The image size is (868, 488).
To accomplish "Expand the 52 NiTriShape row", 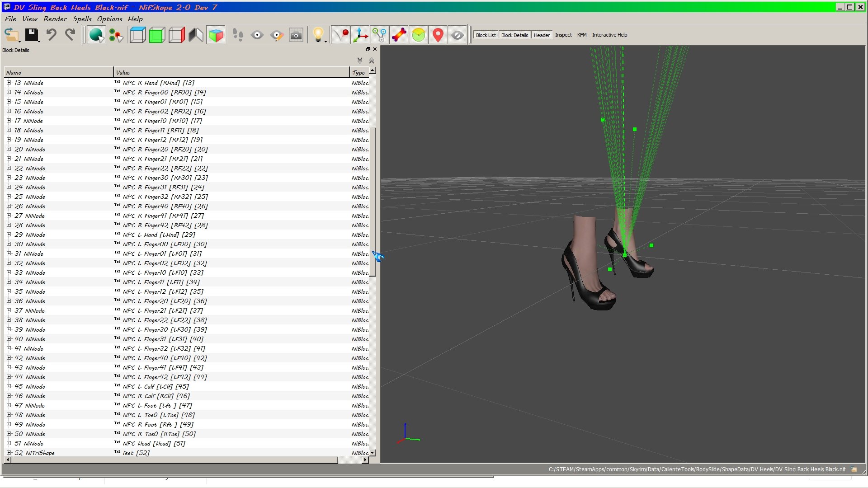I will 9,453.
